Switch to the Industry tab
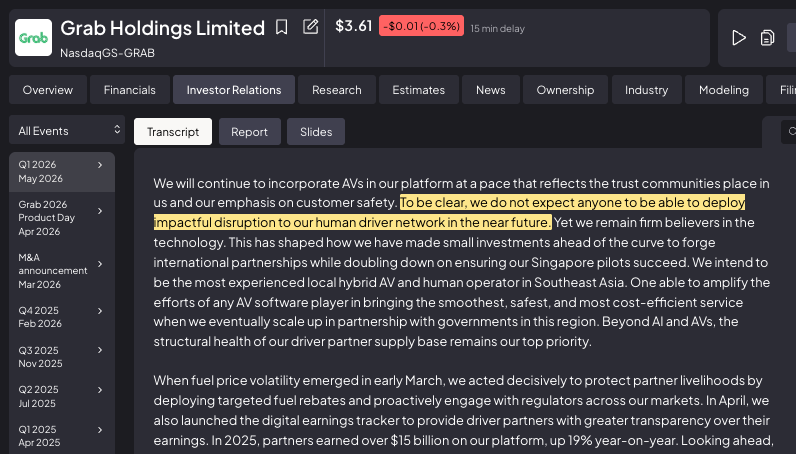The height and width of the screenshot is (454, 796). click(646, 90)
